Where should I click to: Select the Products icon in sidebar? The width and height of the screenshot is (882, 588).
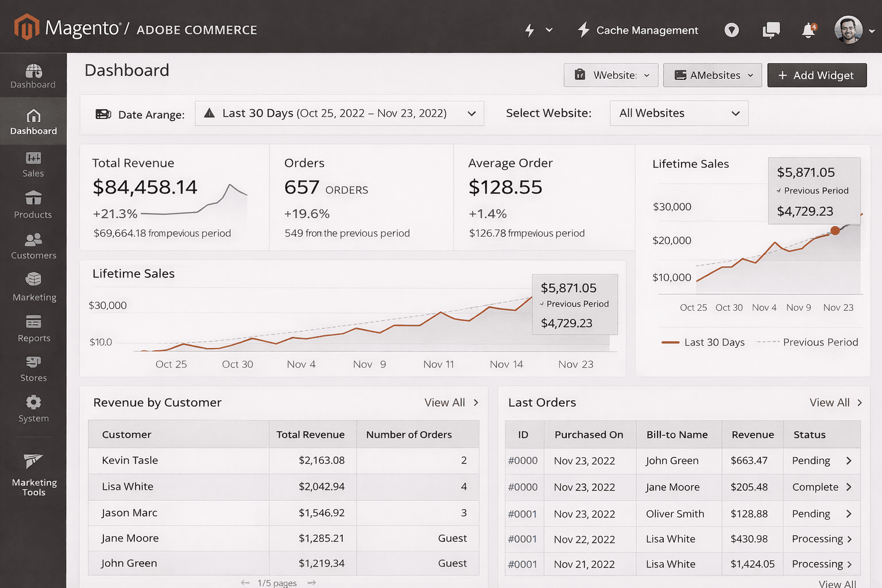(x=33, y=206)
